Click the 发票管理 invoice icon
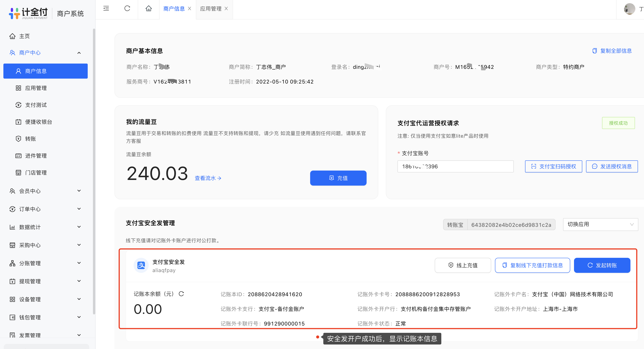Viewport: 644px width, 349px height. [x=12, y=335]
